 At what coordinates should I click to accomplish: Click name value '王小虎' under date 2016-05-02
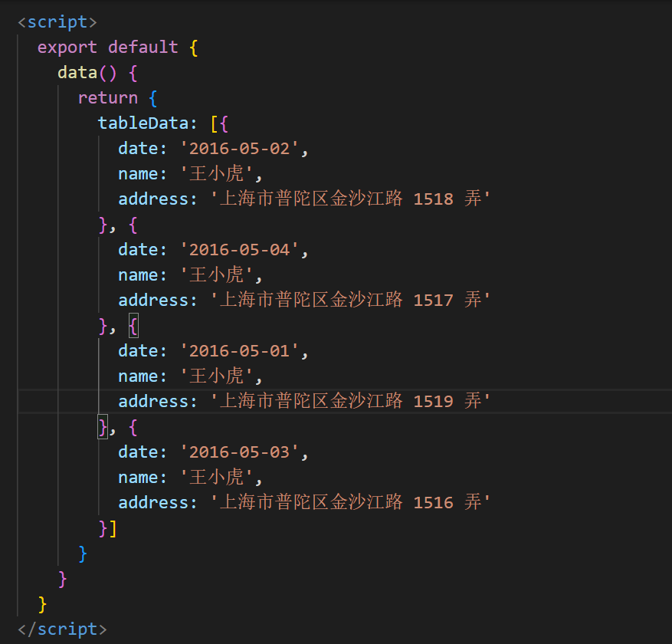(216, 173)
